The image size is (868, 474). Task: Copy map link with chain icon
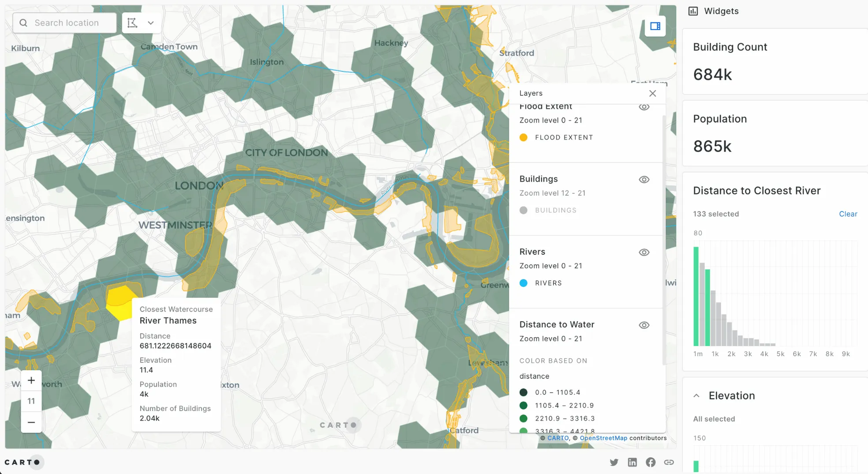point(669,462)
